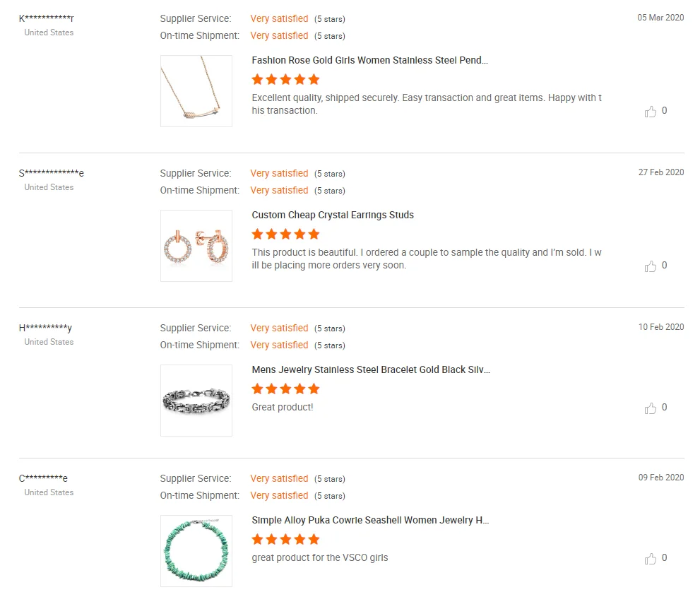
Task: Click the five stars on the earrings review
Action: [285, 235]
